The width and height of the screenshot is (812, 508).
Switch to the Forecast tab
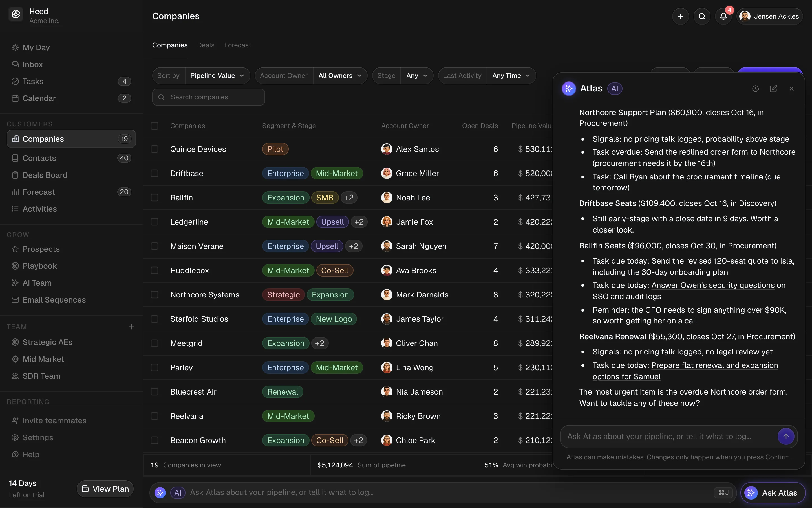click(238, 45)
